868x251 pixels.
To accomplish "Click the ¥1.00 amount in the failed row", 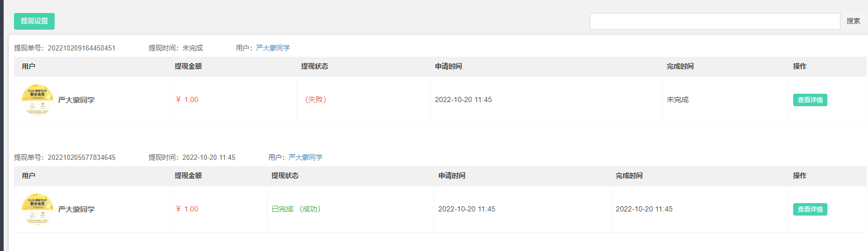I will pos(187,99).
